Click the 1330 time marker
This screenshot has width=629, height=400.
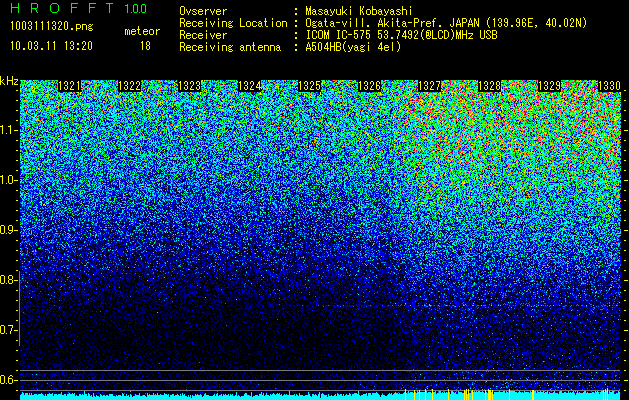[609, 86]
